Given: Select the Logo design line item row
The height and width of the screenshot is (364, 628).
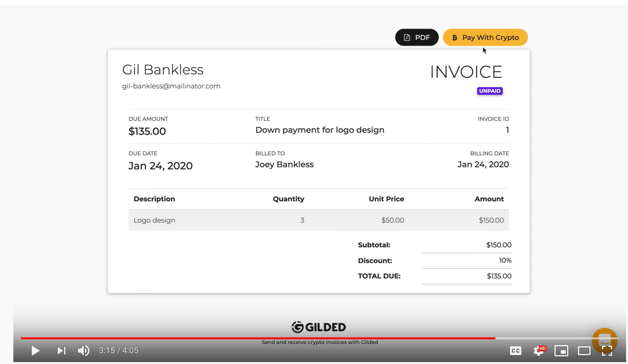Looking at the screenshot, I should tap(318, 220).
